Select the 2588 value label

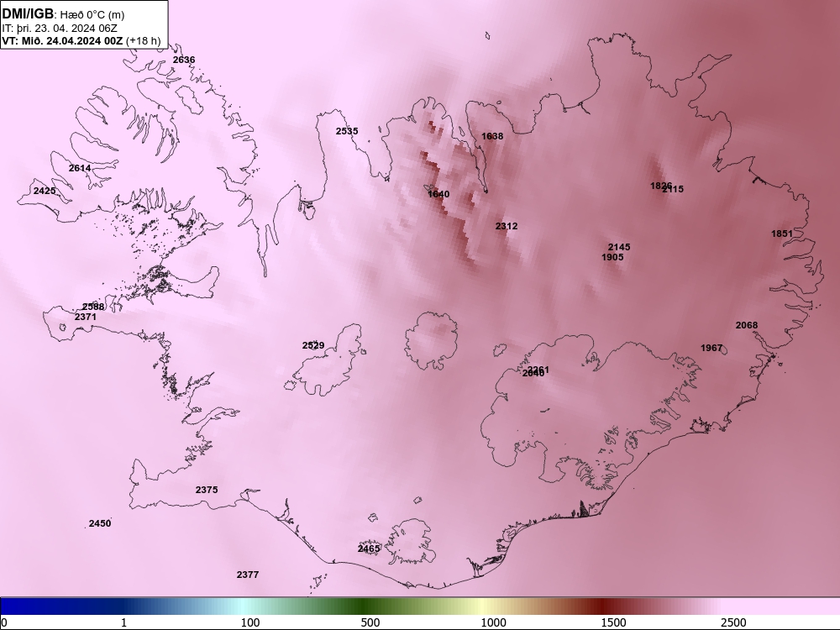click(x=93, y=307)
